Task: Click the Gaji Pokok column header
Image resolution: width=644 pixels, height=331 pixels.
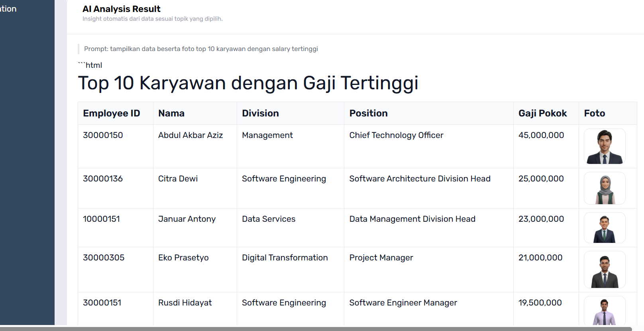Action: pyautogui.click(x=542, y=113)
